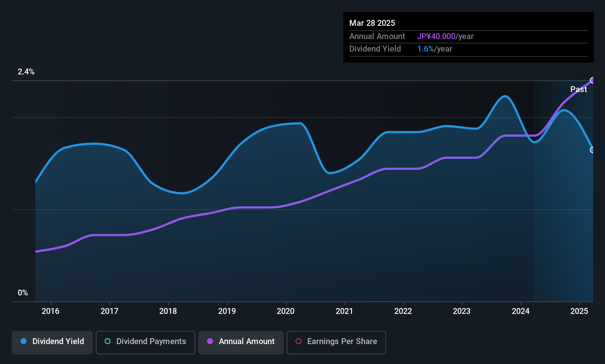Click the purple Annual Amount endpoint marker

592,80
